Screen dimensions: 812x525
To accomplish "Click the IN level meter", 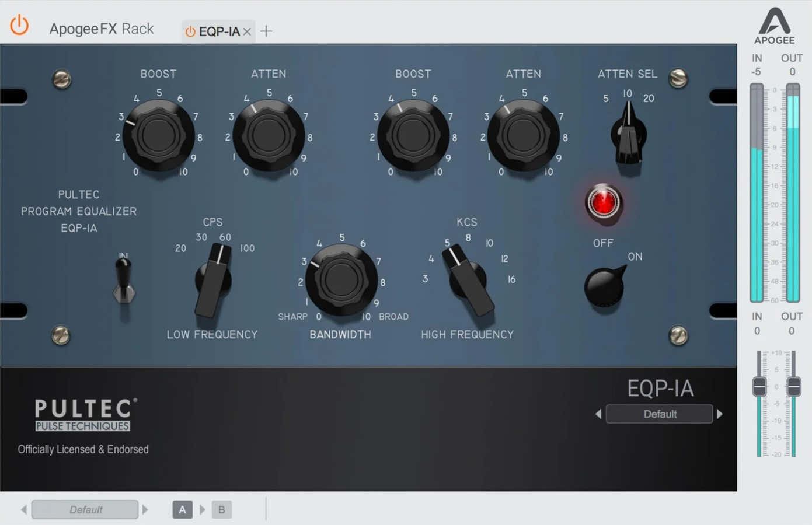I will click(757, 192).
